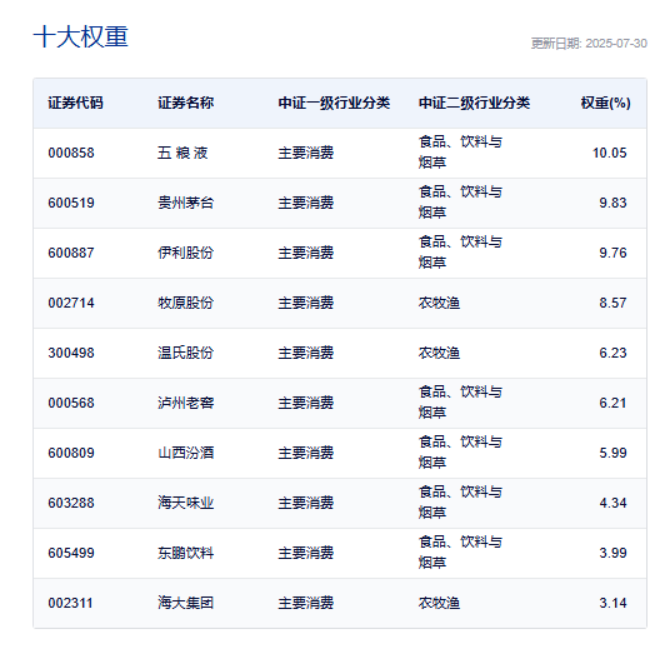Click 主要消费 in the 伊利股份 row
Screen dimensions: 661x649
(x=306, y=253)
